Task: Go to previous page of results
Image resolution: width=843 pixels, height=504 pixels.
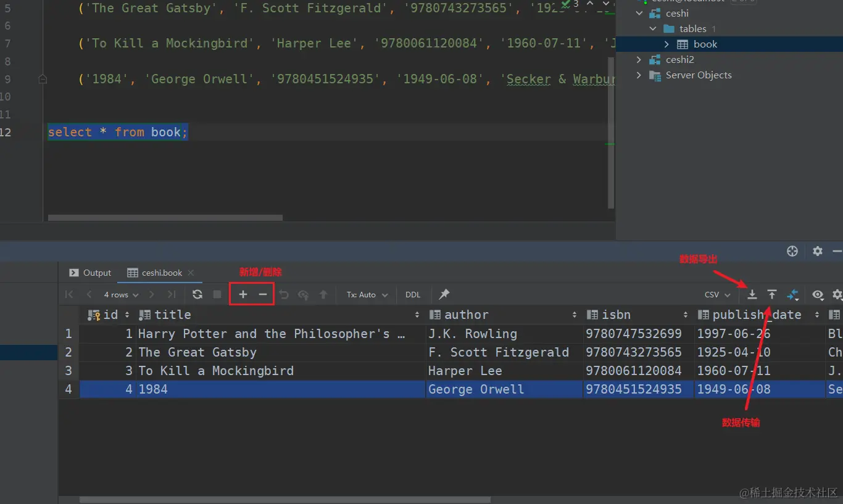Action: click(x=89, y=295)
